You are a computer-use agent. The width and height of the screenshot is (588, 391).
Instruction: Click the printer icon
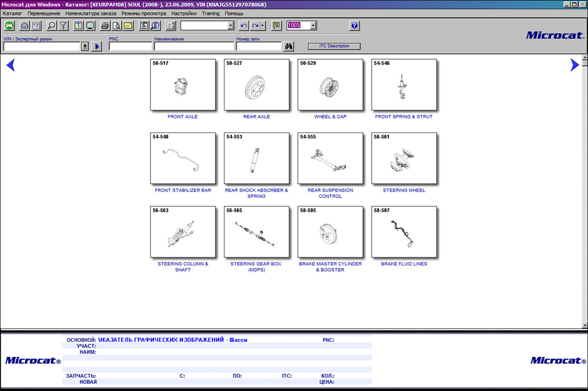[105, 25]
